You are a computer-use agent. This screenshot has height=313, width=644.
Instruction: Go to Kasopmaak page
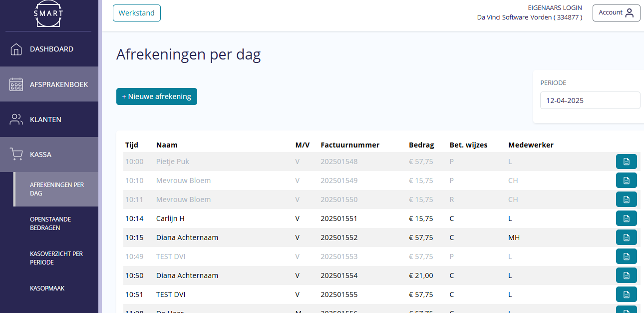coord(47,288)
